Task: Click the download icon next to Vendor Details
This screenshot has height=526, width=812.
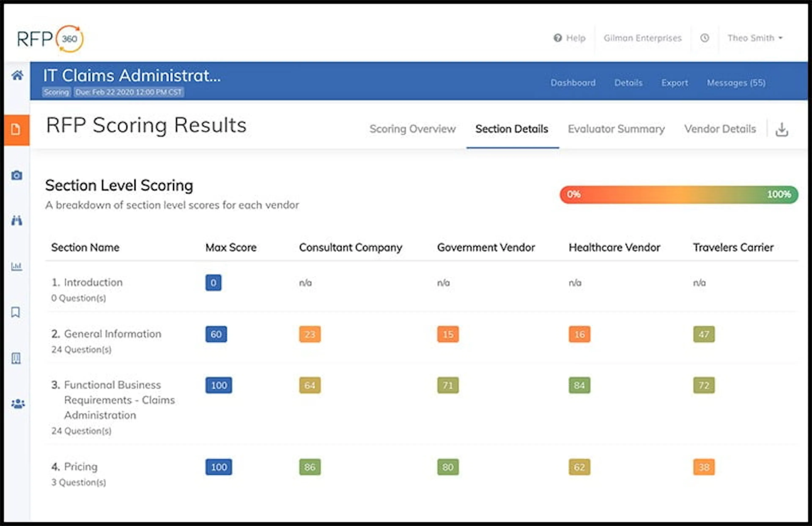Action: (x=782, y=129)
